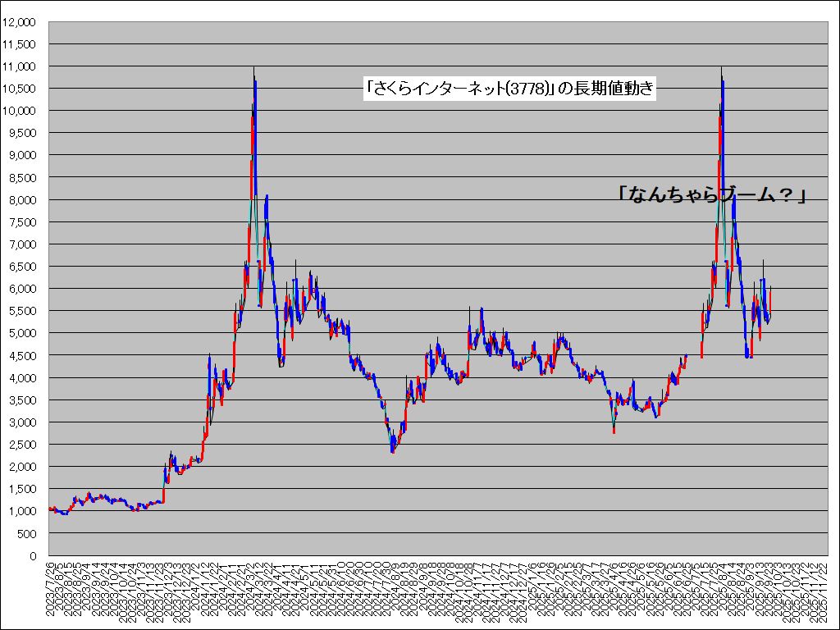Screen dimensions: 840x630
Task: Select the 6,000 axis value
Action: pyautogui.click(x=22, y=290)
